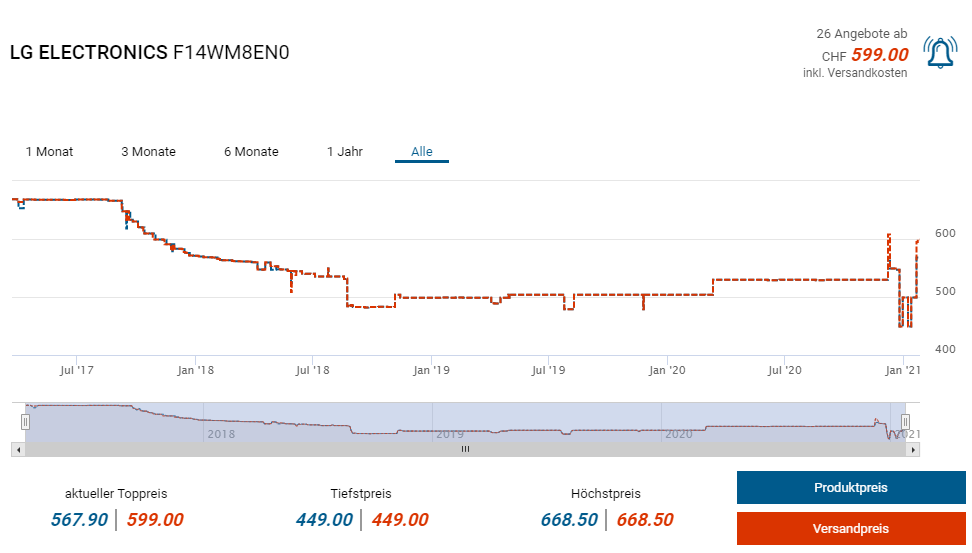Click the LG ELECTRONICS F14WM8EN0 title
Screen dimensions: 972x553
(149, 53)
